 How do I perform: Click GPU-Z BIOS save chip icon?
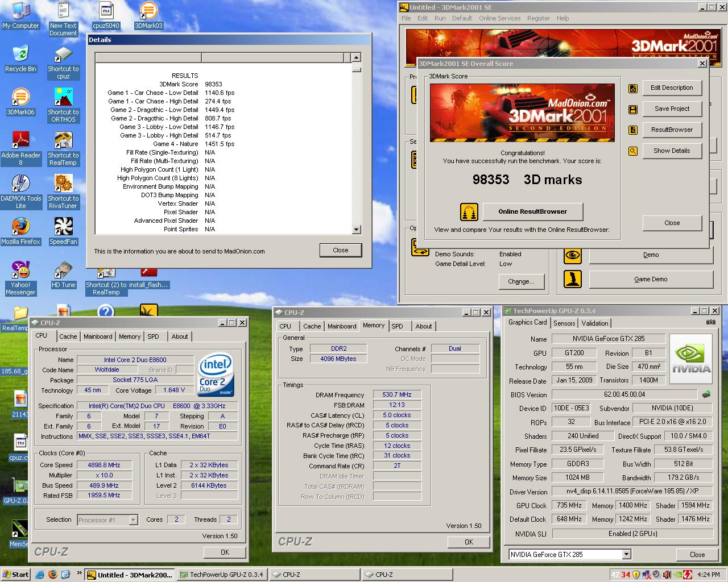tap(706, 394)
